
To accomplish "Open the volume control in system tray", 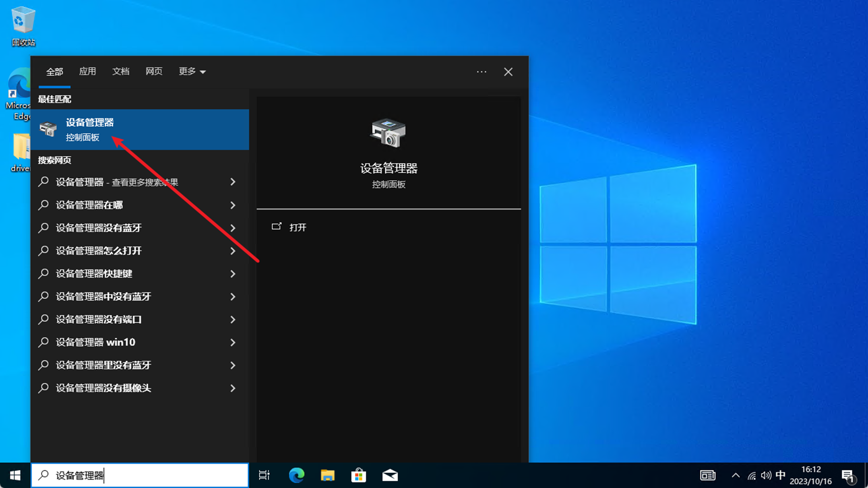I will pos(766,476).
